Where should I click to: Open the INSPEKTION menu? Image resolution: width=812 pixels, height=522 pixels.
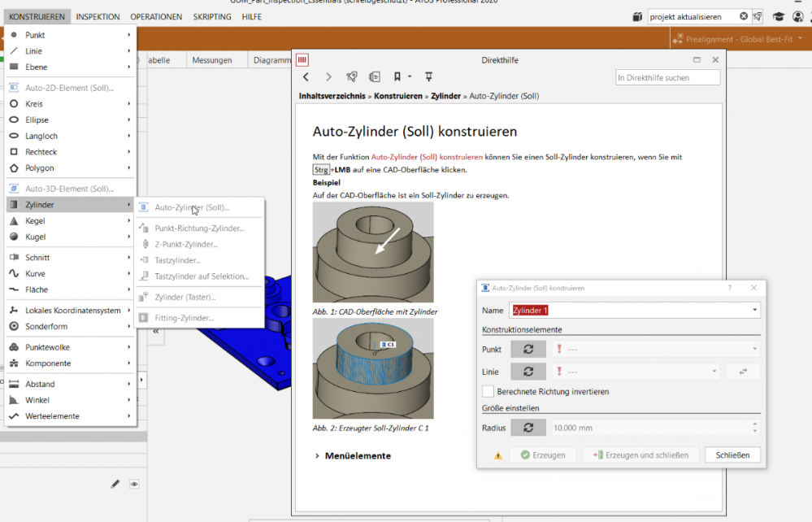click(98, 16)
